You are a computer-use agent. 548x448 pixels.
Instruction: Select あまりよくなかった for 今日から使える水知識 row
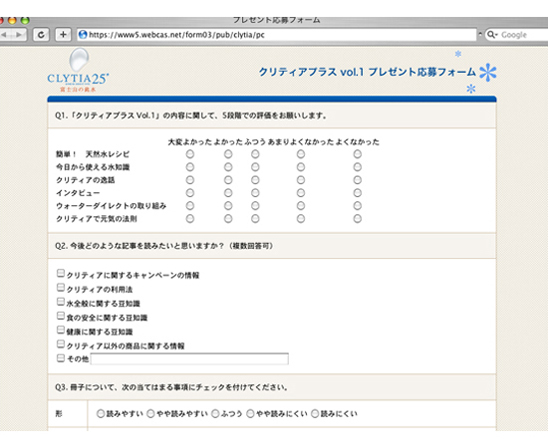[301, 167]
